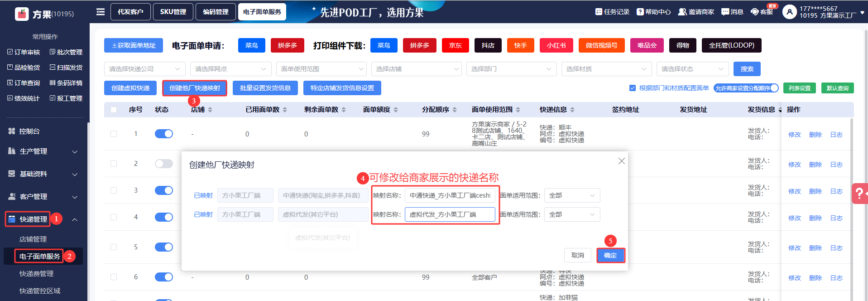
Task: Open 批次管理 shortcut
Action: (x=66, y=52)
